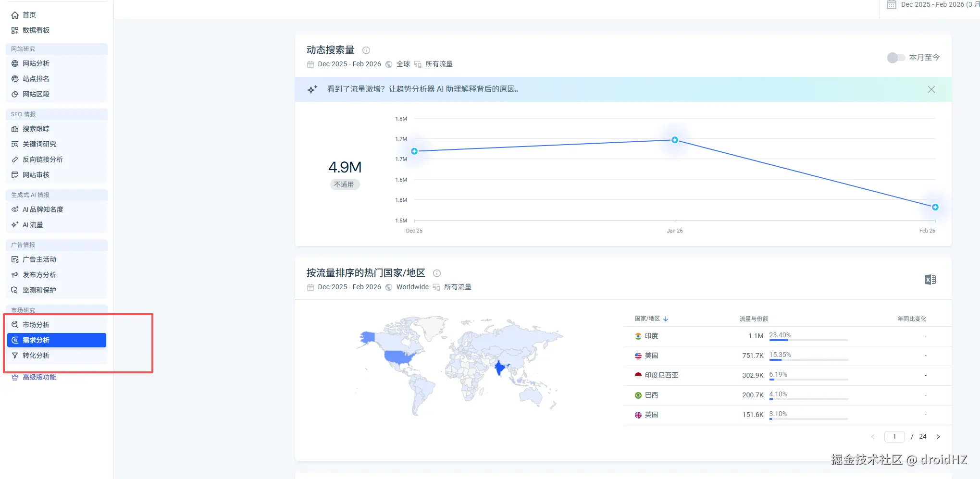This screenshot has width=980, height=479.
Task: Click the 监测和保护 icon
Action: pyautogui.click(x=15, y=290)
